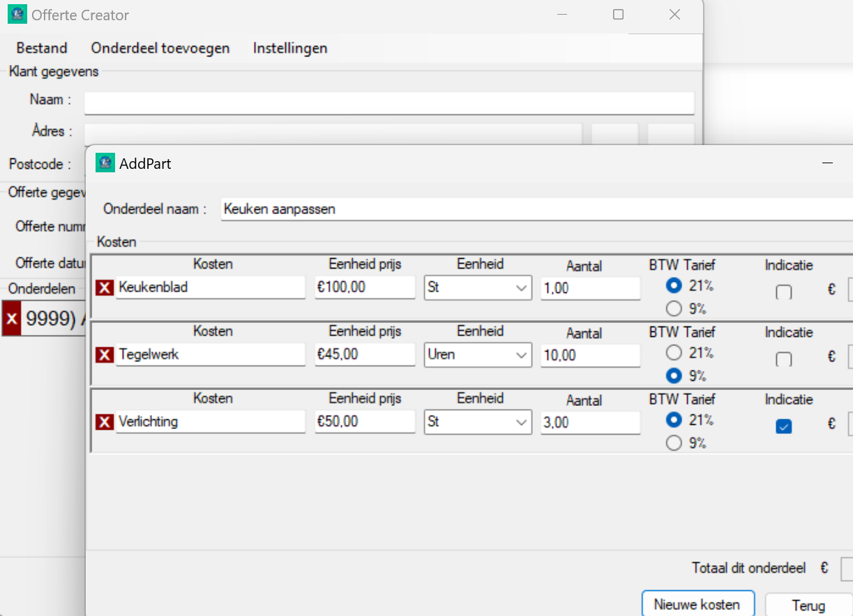Remove the Tegelwerk cost row
Viewport: 853px width, 616px height.
(x=104, y=355)
